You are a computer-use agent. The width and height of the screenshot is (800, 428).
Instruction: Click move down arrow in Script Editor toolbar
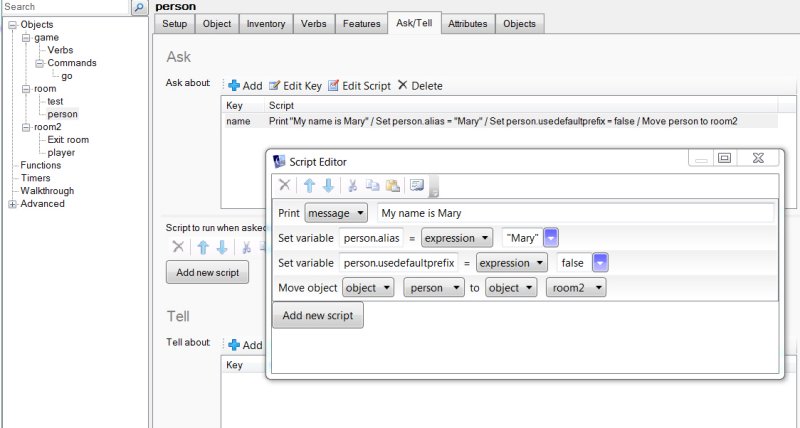coord(327,185)
